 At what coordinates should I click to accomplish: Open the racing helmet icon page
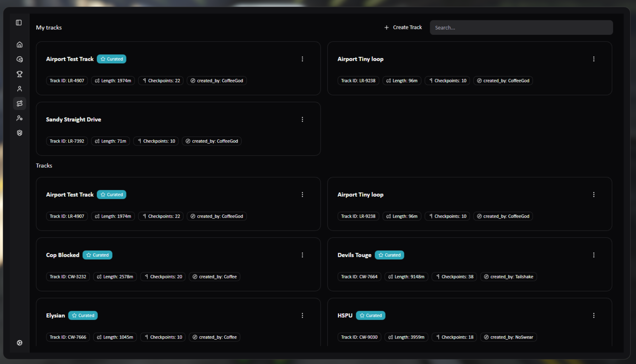click(x=20, y=59)
